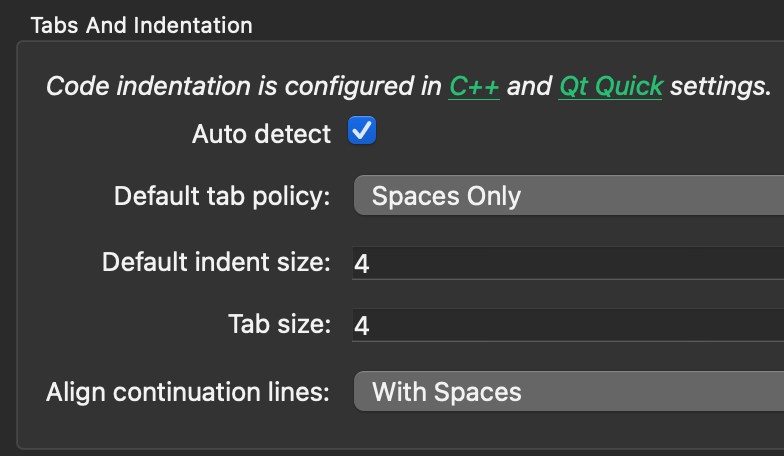
Task: Click the value 4 in Default indent size
Action: tap(362, 264)
